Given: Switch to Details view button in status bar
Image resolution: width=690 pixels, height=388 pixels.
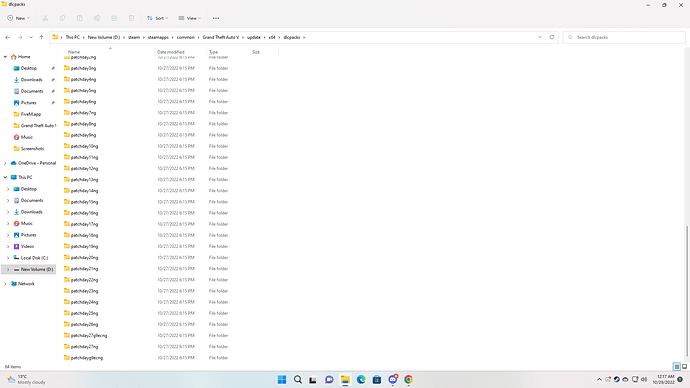Looking at the screenshot, I should coord(677,366).
